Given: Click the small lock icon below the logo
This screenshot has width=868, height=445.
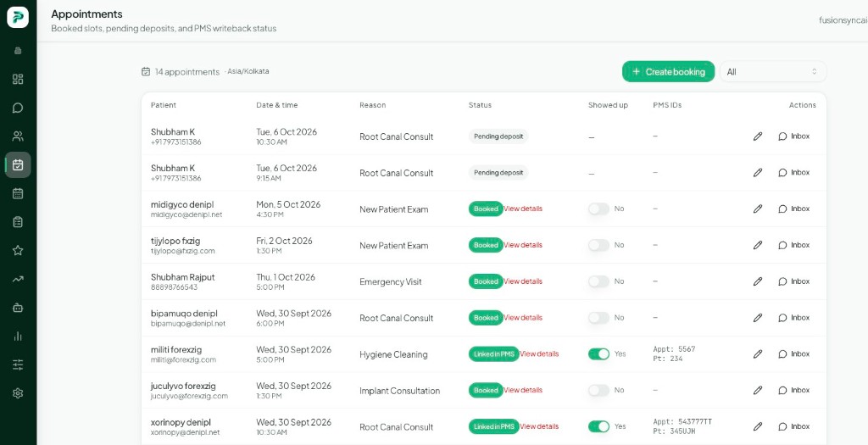Looking at the screenshot, I should pyautogui.click(x=18, y=51).
